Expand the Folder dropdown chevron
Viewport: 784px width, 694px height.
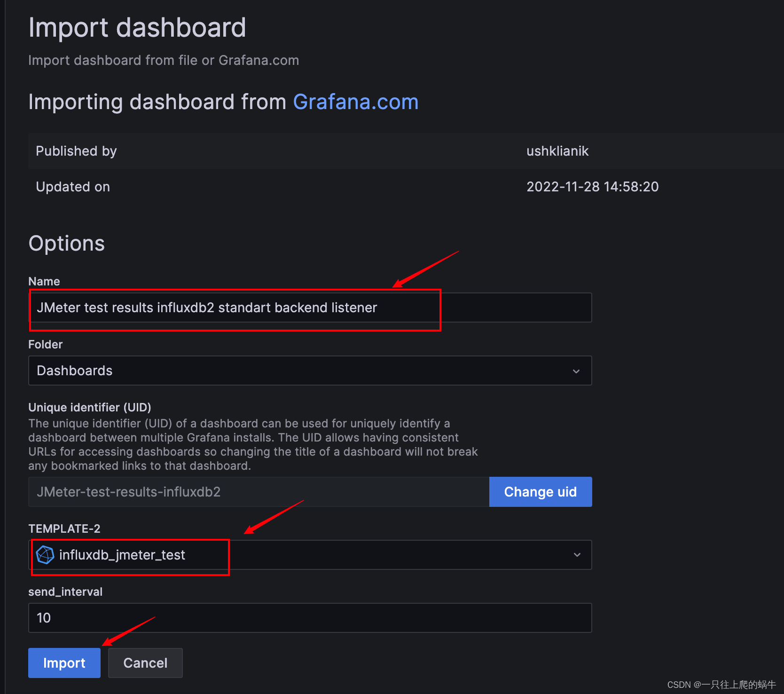click(576, 371)
